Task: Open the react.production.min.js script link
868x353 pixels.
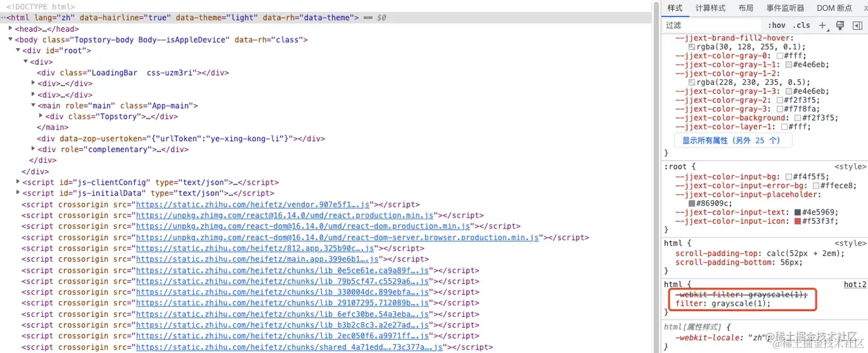Action: point(285,215)
